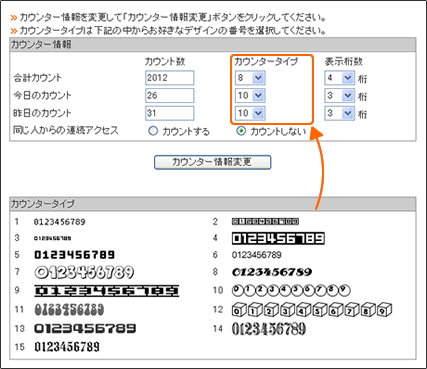The width and height of the screenshot is (427, 369).
Task: Click counter type 14 serif digit sample
Action: click(269, 329)
